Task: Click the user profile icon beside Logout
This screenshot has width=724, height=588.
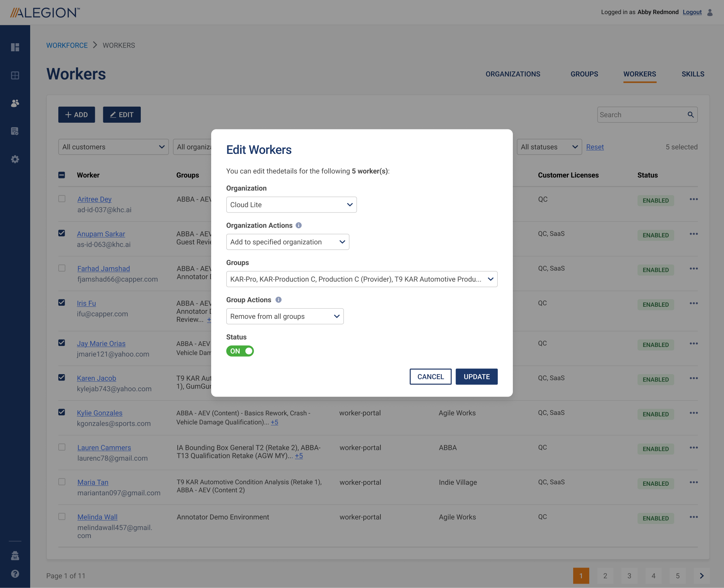Action: coord(710,12)
